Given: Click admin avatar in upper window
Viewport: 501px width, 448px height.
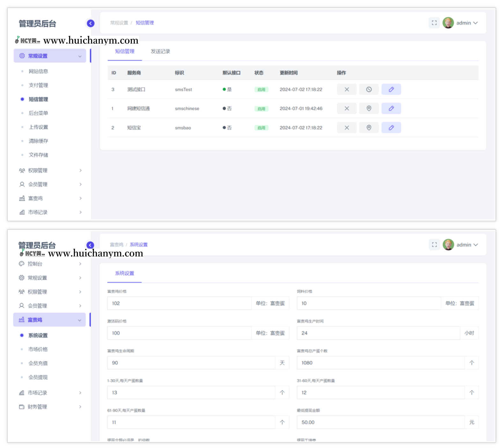Looking at the screenshot, I should click(x=448, y=23).
